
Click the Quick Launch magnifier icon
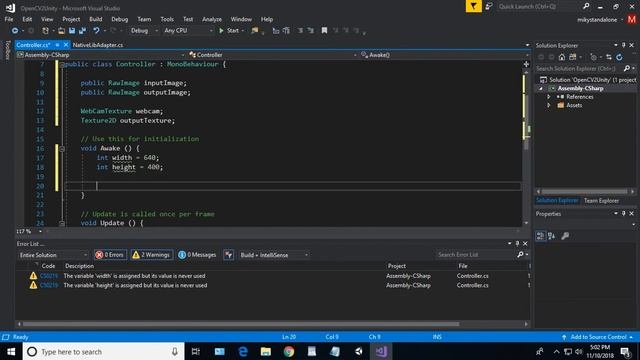point(586,7)
